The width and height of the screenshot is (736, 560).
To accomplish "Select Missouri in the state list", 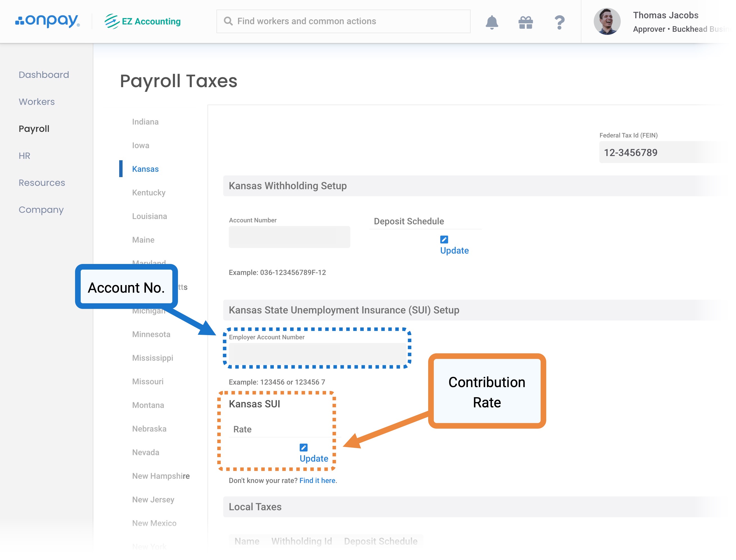I will [148, 381].
